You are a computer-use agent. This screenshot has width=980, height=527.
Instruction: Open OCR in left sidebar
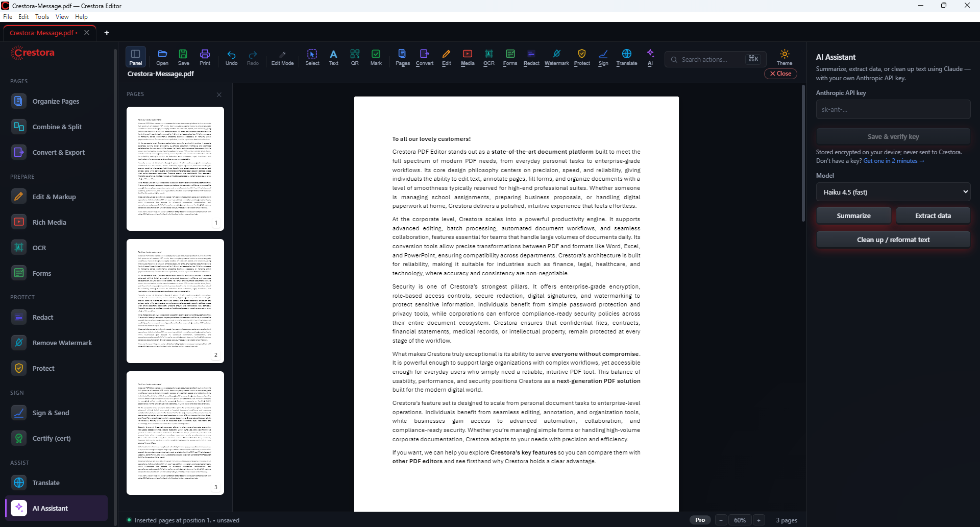click(x=56, y=248)
